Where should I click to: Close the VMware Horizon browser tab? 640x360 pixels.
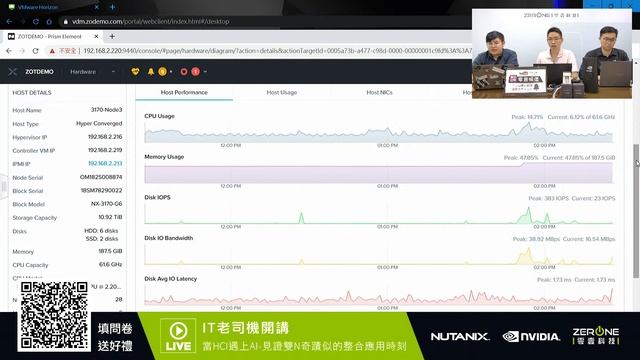tap(97, 7)
